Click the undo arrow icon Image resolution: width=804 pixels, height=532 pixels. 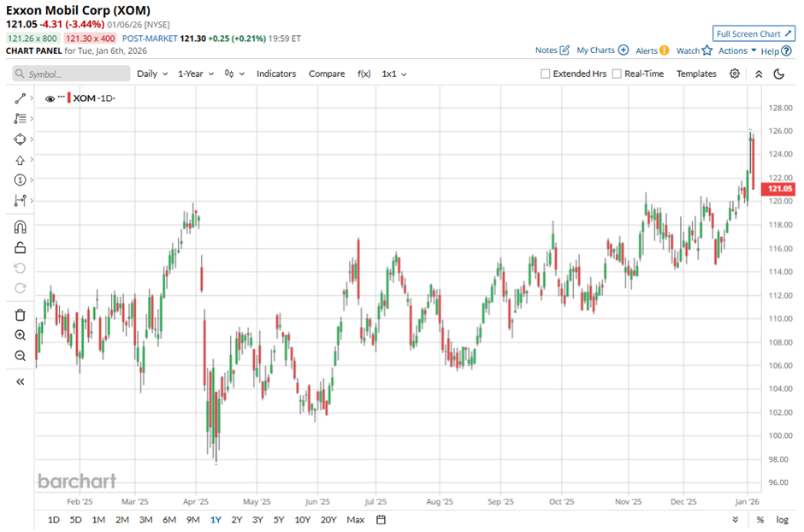click(x=20, y=268)
